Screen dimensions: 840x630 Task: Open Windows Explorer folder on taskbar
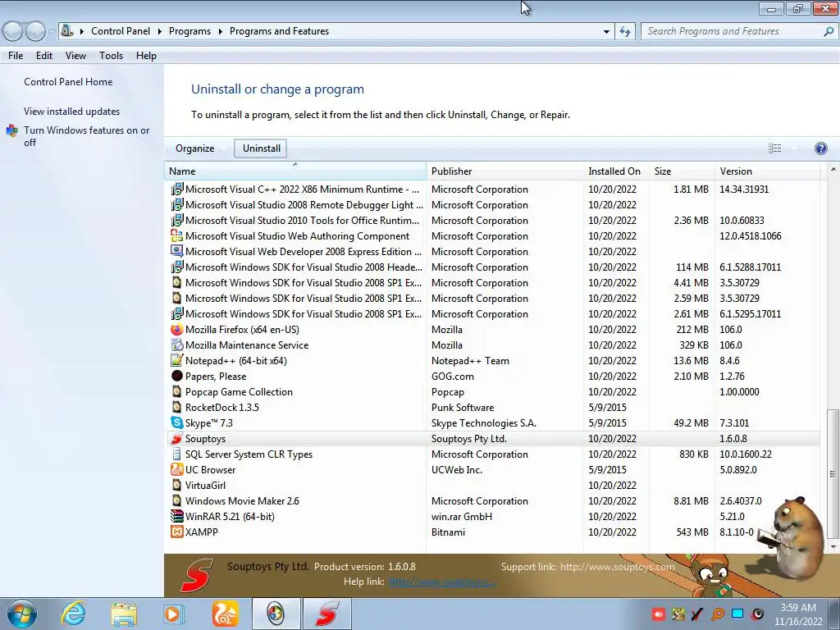click(124, 614)
